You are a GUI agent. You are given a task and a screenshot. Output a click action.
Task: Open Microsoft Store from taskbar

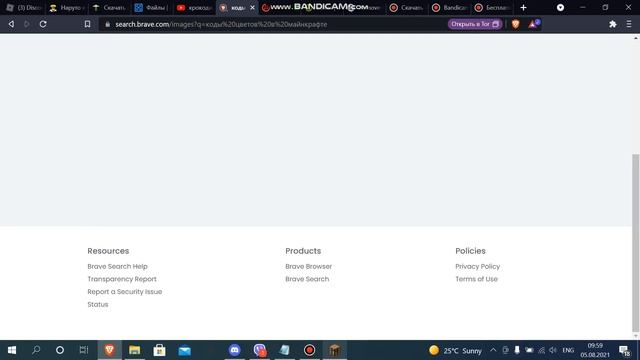click(x=159, y=350)
